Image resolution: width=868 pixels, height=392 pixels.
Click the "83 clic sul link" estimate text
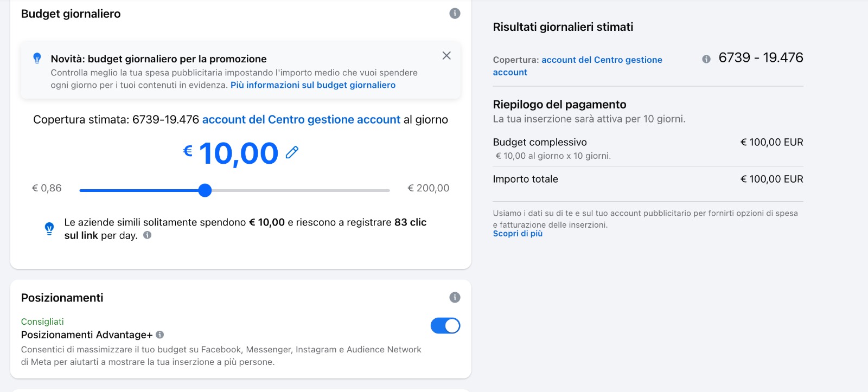410,222
